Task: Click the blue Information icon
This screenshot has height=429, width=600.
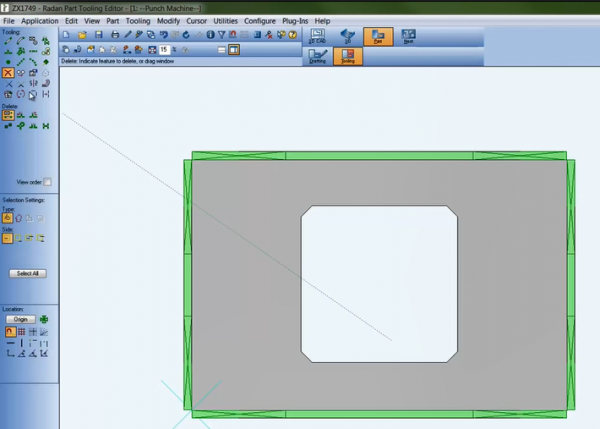Action: click(209, 34)
